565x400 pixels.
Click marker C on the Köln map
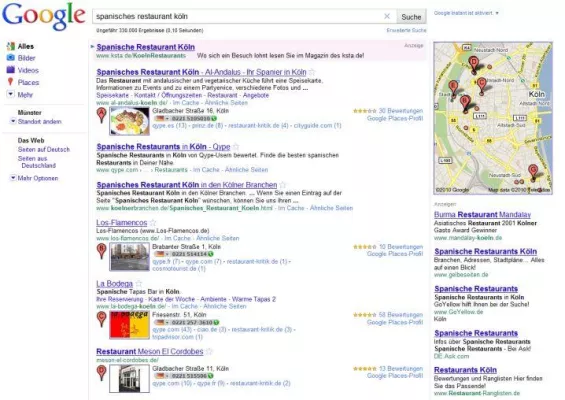click(x=481, y=86)
